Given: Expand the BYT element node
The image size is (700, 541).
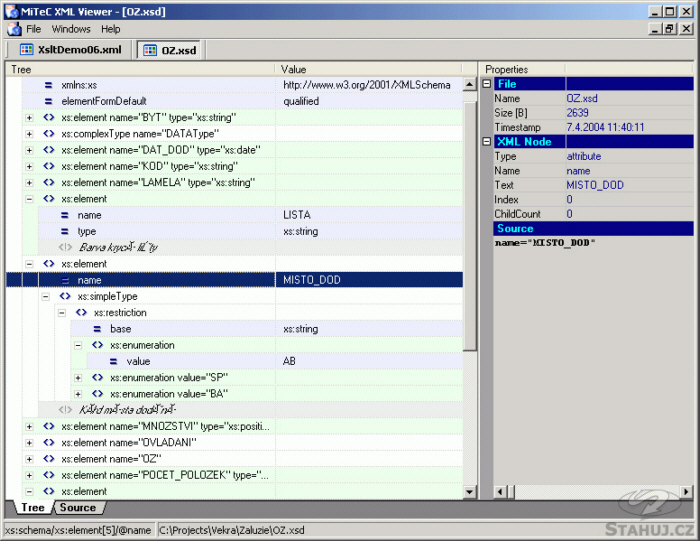Looking at the screenshot, I should 29,118.
